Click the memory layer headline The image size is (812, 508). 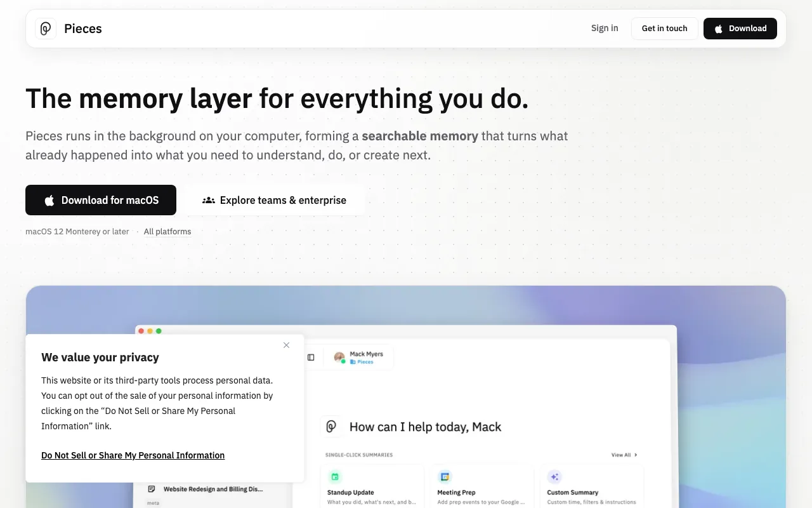277,98
